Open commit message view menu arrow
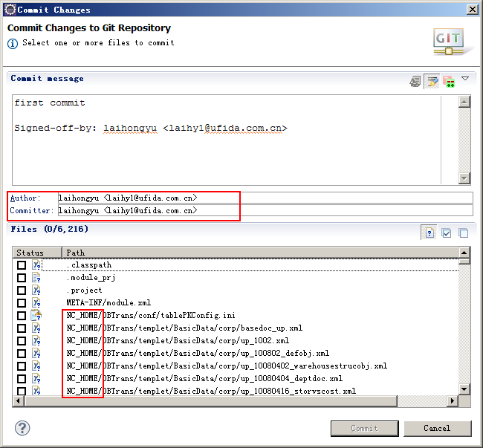This screenshot has height=448, width=483. (465, 79)
